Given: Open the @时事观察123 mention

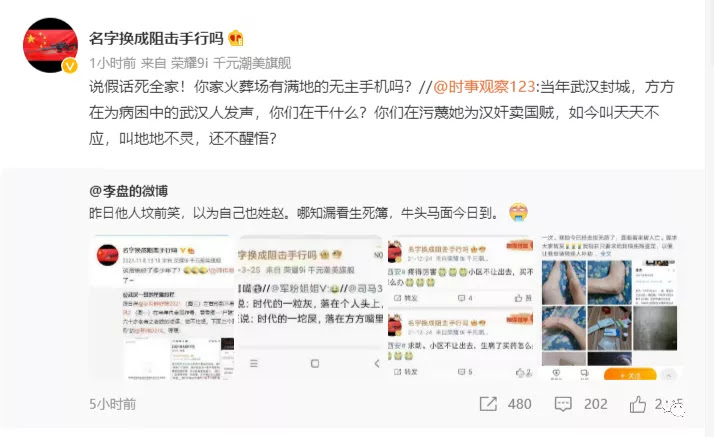Looking at the screenshot, I should click(484, 86).
